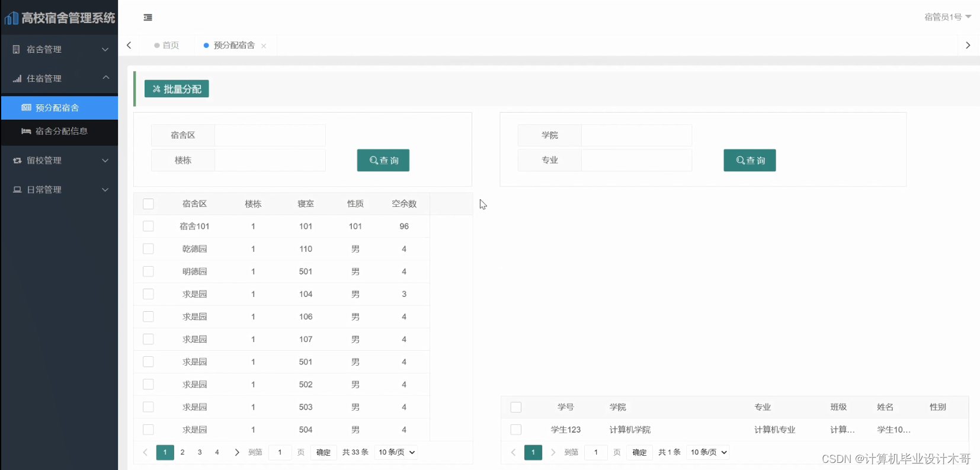This screenshot has height=470, width=980.
Task: Collapse the 住宿管理 menu
Action: [x=105, y=78]
